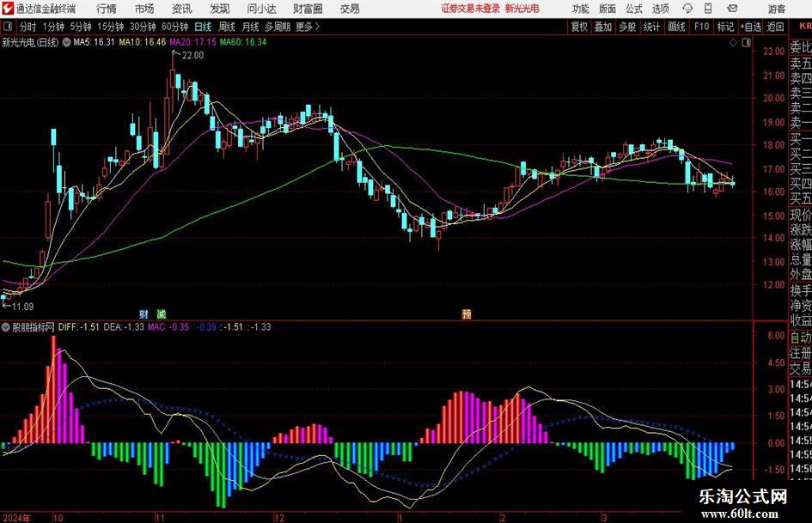Expand the 更多 period options

coord(308,27)
